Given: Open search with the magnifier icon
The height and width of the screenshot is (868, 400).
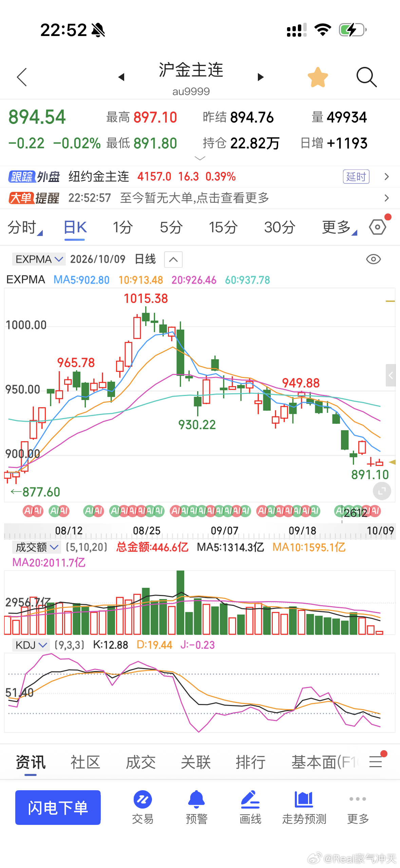Looking at the screenshot, I should (366, 77).
